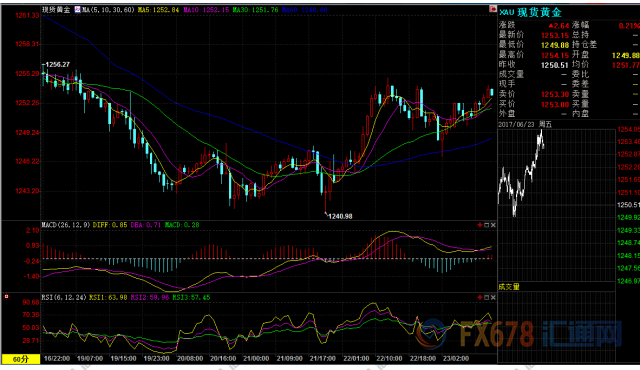The width and height of the screenshot is (640, 370).
Task: Click the RSI(6,12,24) parameter label
Action: pos(64,297)
